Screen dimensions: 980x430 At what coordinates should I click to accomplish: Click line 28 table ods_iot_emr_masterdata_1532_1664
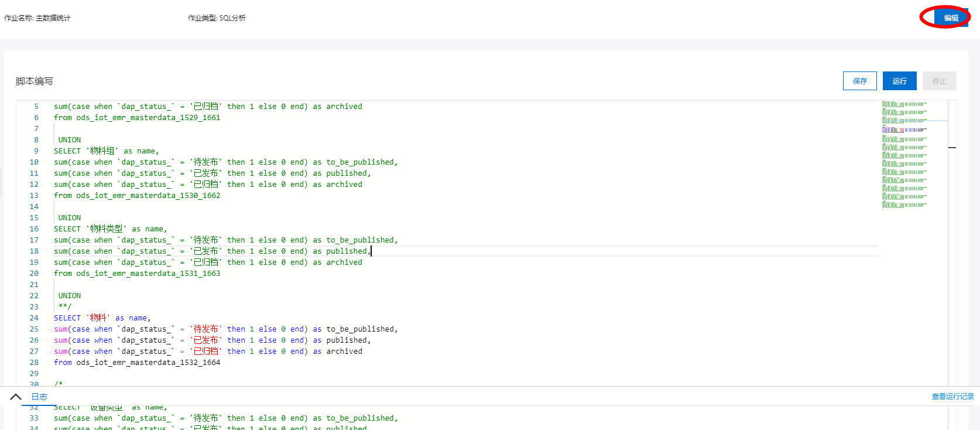(x=148, y=363)
